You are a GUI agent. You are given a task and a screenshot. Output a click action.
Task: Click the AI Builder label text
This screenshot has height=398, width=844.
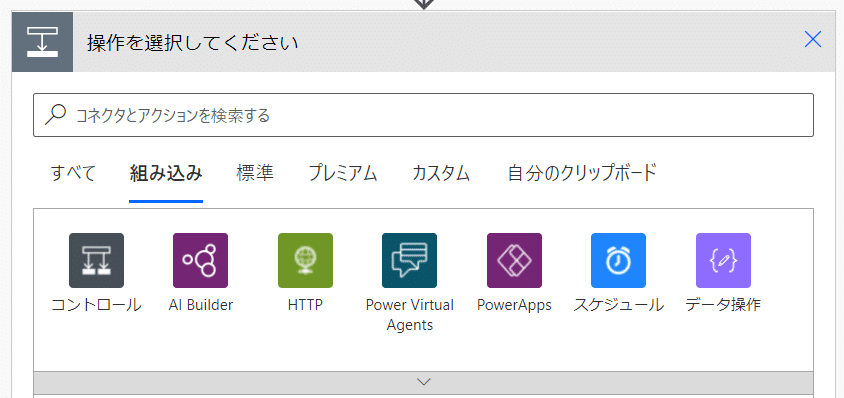click(x=201, y=305)
